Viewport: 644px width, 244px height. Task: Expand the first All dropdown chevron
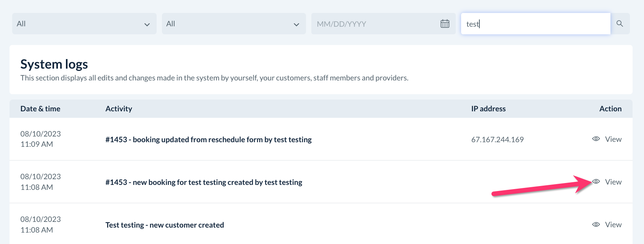147,24
